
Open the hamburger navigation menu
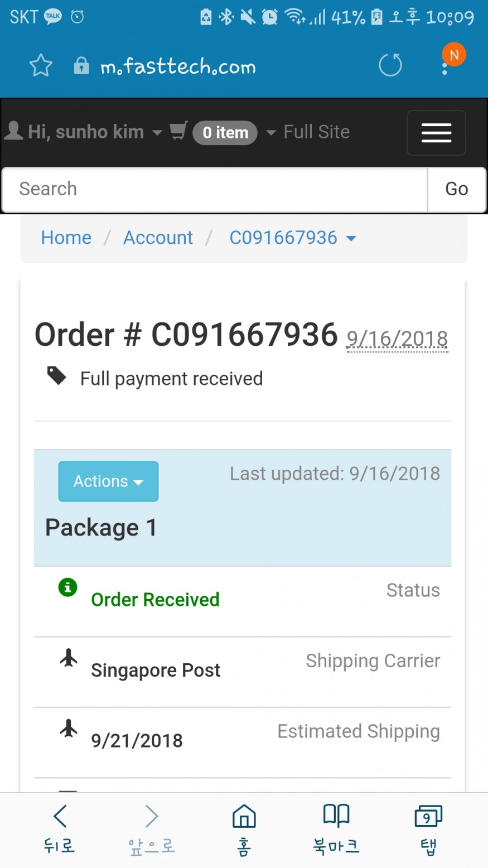(x=436, y=133)
